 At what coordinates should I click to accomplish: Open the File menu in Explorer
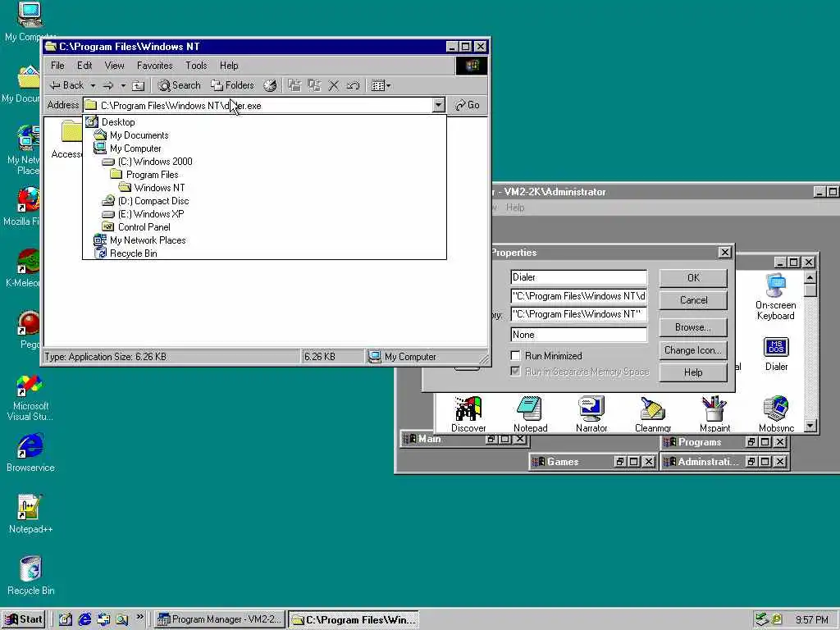(57, 66)
